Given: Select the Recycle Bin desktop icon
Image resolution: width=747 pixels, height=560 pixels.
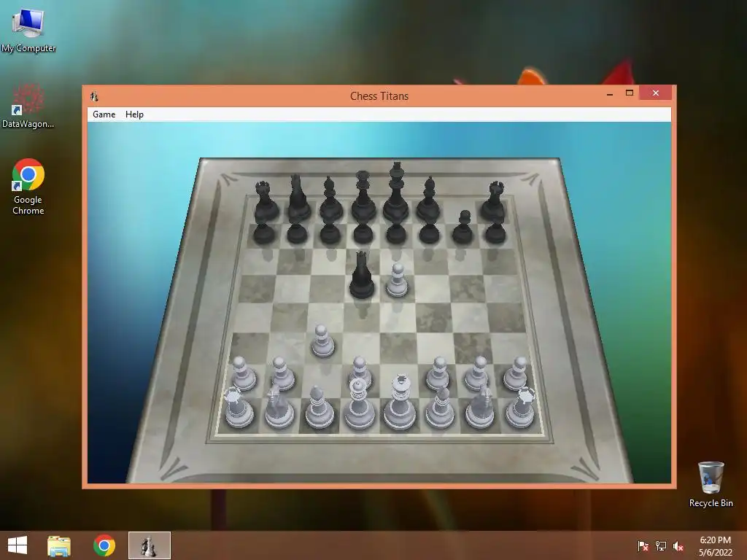Looking at the screenshot, I should (x=711, y=484).
